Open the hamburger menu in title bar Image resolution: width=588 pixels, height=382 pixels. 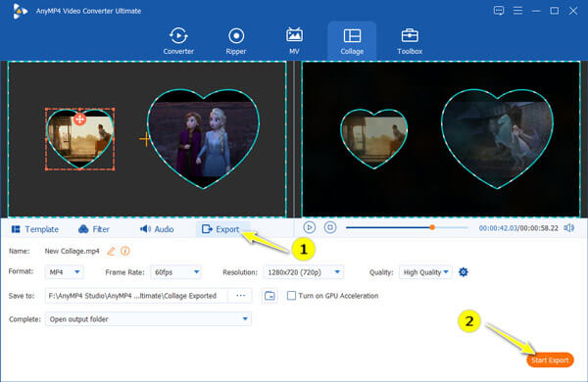pyautogui.click(x=517, y=11)
